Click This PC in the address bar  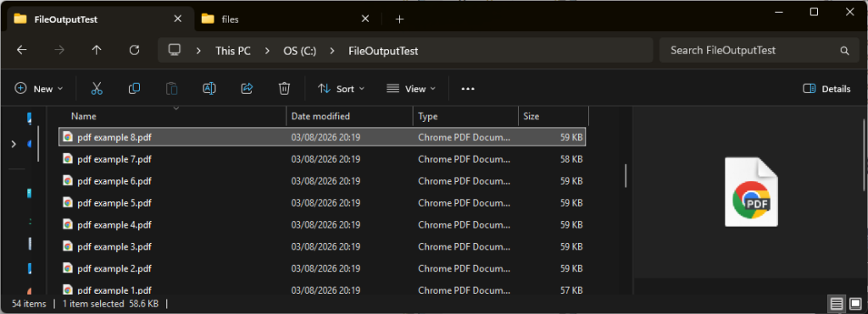pos(233,51)
